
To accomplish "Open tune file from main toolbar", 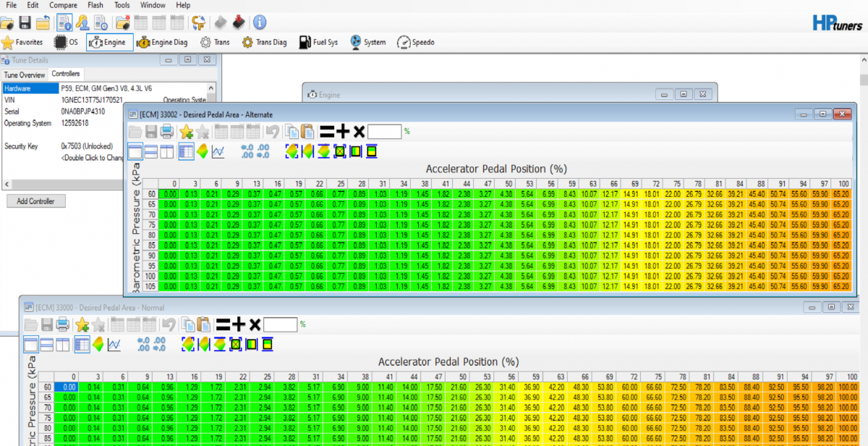I will (7, 22).
